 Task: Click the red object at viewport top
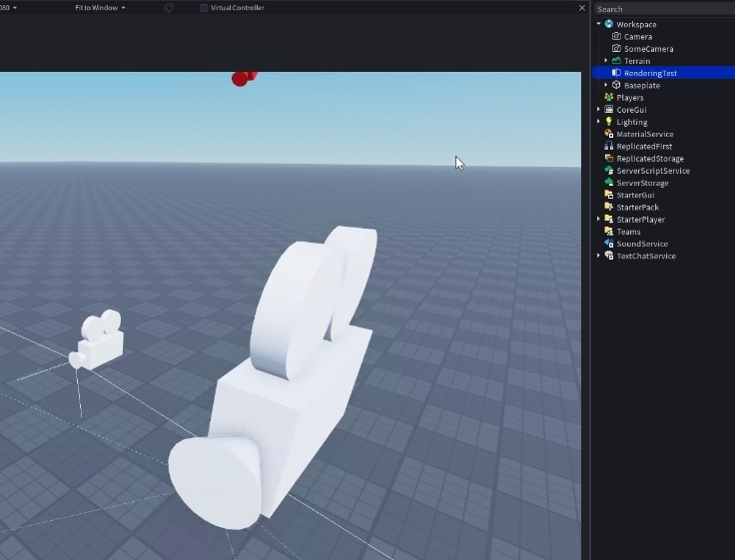(244, 78)
